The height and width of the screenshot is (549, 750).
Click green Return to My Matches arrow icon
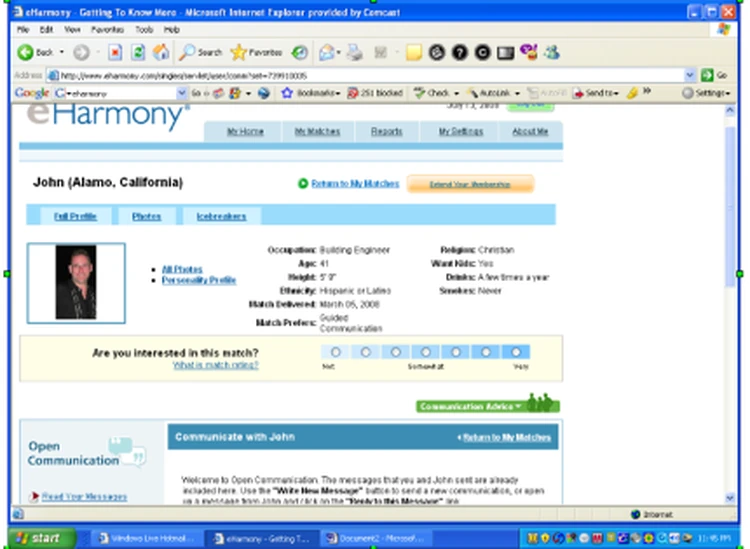pyautogui.click(x=303, y=183)
